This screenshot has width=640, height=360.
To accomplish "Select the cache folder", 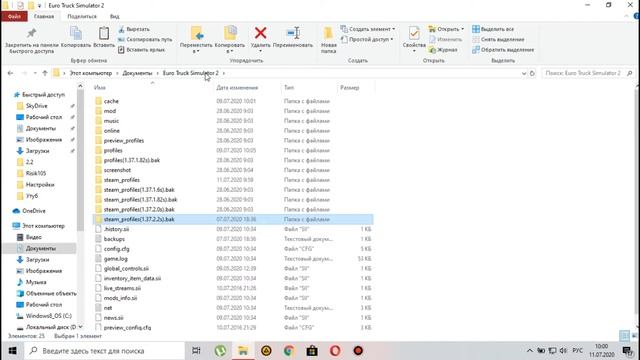I will coord(111,101).
